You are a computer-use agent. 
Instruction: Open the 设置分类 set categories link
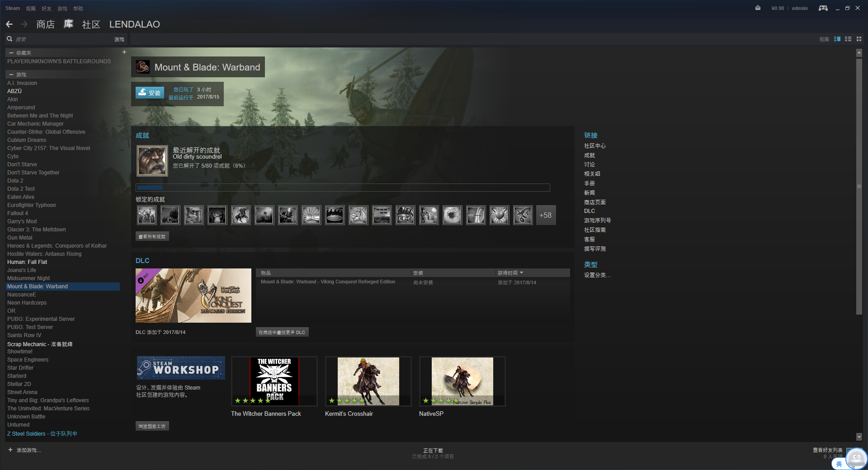pyautogui.click(x=597, y=275)
